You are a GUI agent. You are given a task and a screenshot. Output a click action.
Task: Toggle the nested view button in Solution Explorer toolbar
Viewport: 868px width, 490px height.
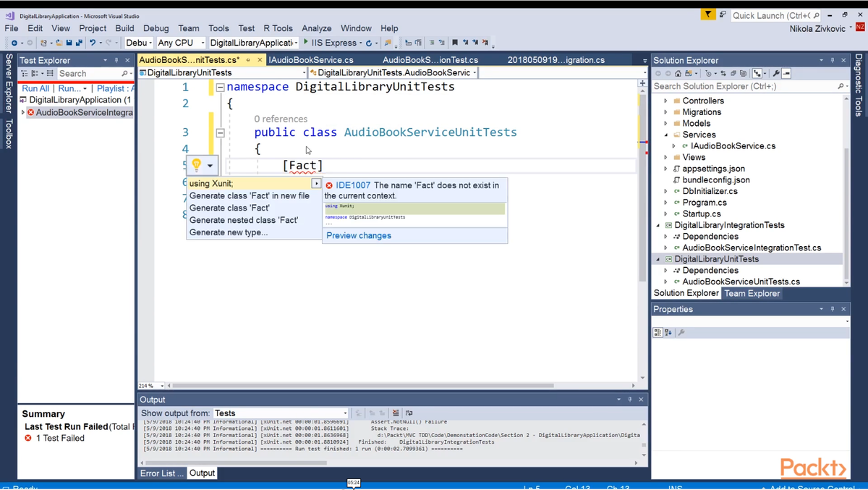pyautogui.click(x=757, y=73)
